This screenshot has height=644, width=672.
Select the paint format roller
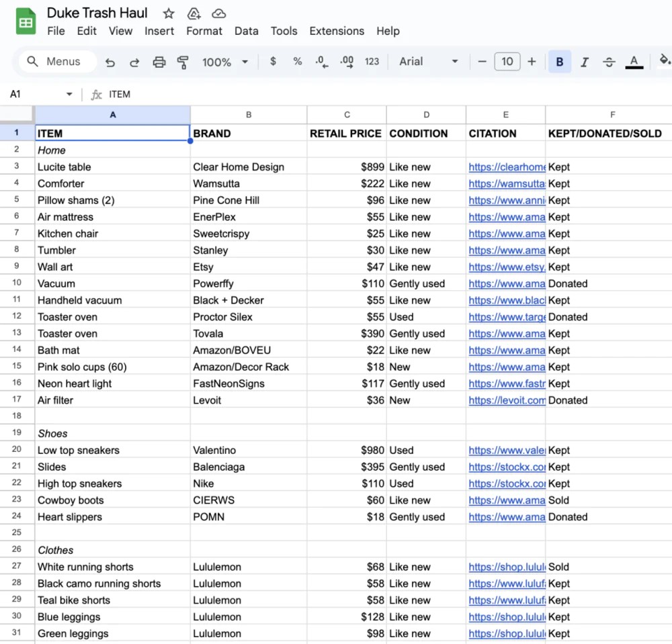coord(183,62)
